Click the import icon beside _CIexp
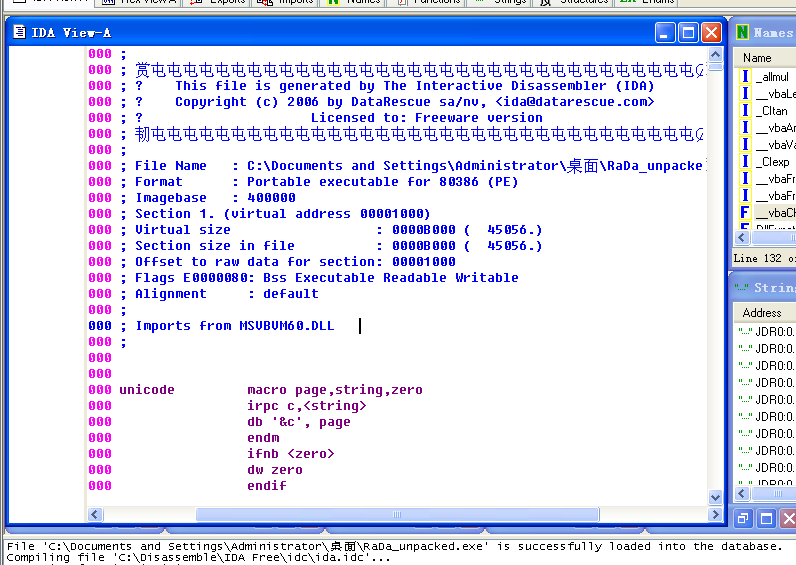Screen dimensions: 796x565 [x=745, y=162]
